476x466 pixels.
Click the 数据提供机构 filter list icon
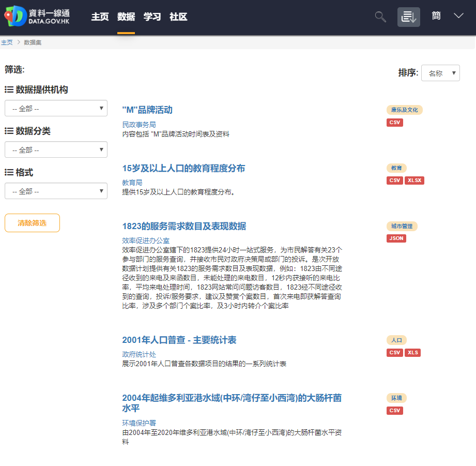9,89
